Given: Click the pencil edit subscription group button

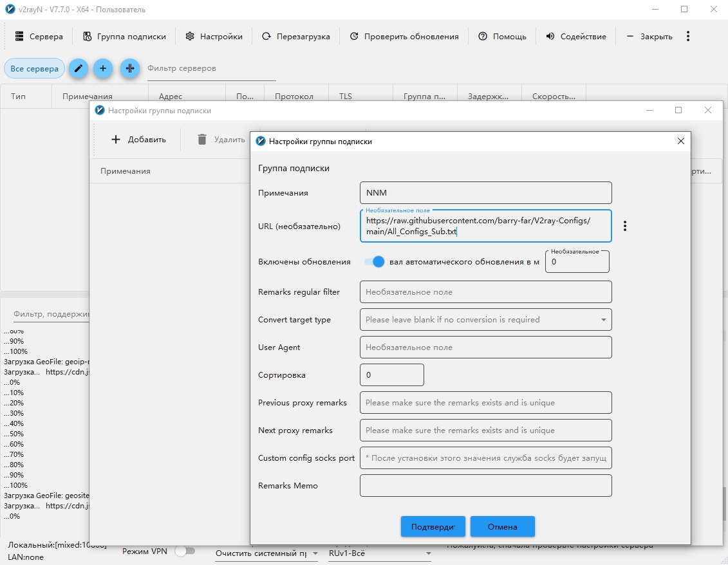Looking at the screenshot, I should (x=79, y=69).
